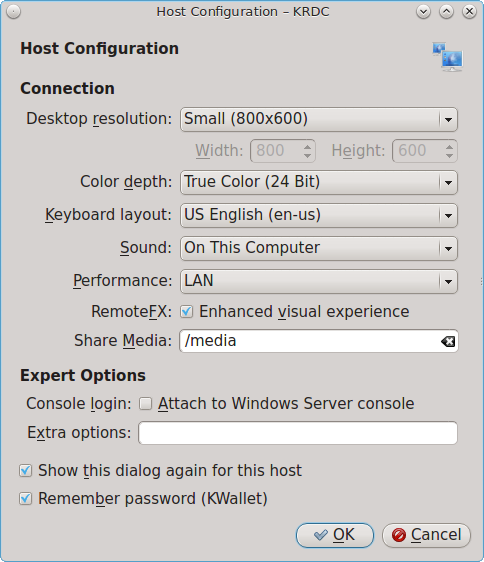The width and height of the screenshot is (484, 562).
Task: Expand the Color depth combo box
Action: [319, 182]
